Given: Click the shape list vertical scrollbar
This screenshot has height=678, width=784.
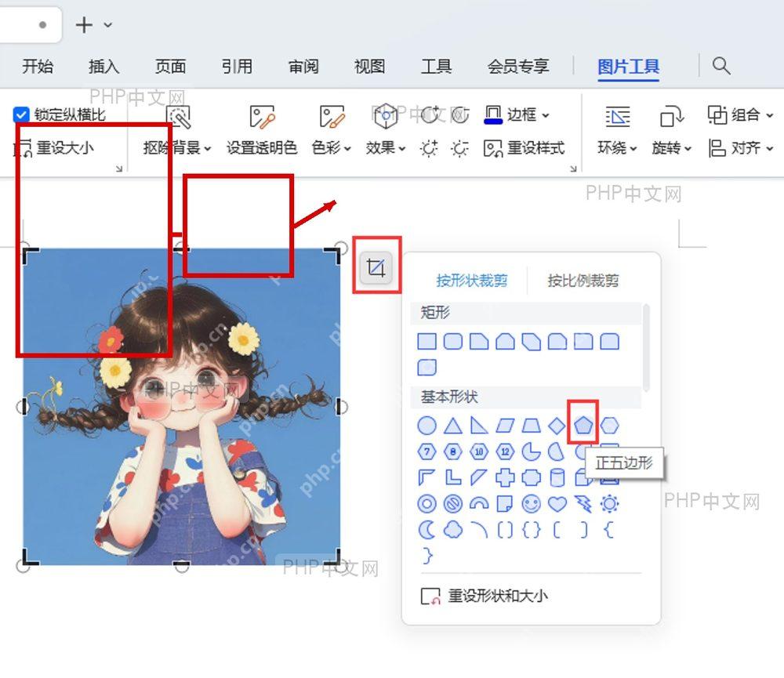Looking at the screenshot, I should pos(647,347).
